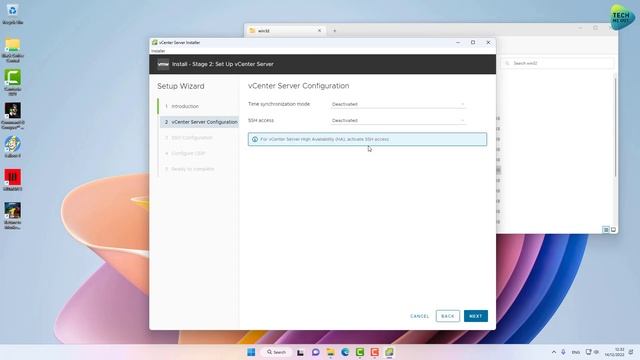Screen dimensions: 640x360
Task: Open the clock and date panel
Action: 614,352
